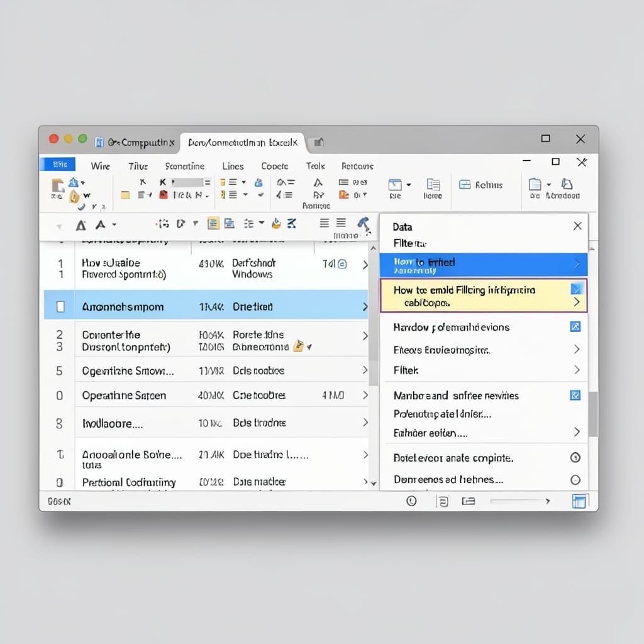Select the radio circle beside "Donreenes ad hehnes"
Screen dimensions: 644x644
(x=575, y=479)
